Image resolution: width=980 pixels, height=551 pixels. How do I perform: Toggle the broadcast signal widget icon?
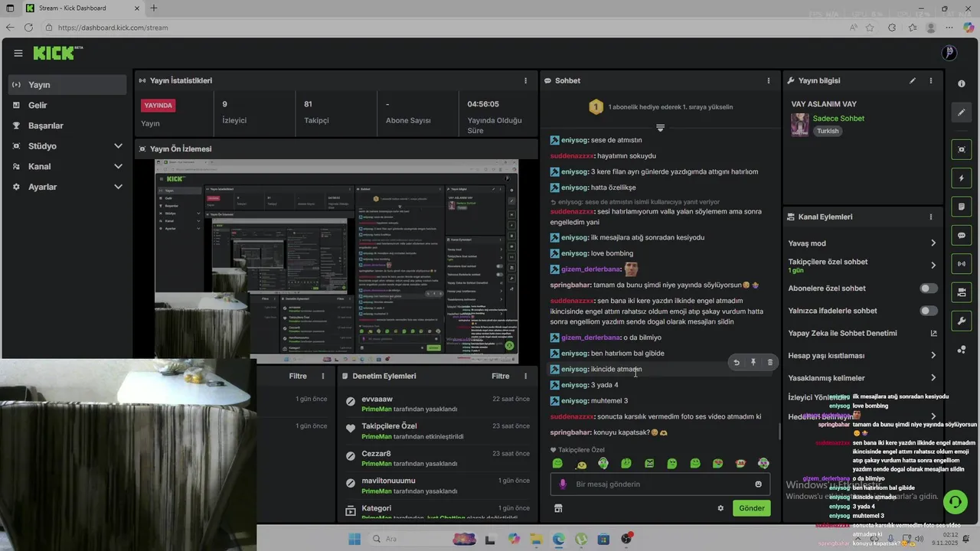[962, 264]
